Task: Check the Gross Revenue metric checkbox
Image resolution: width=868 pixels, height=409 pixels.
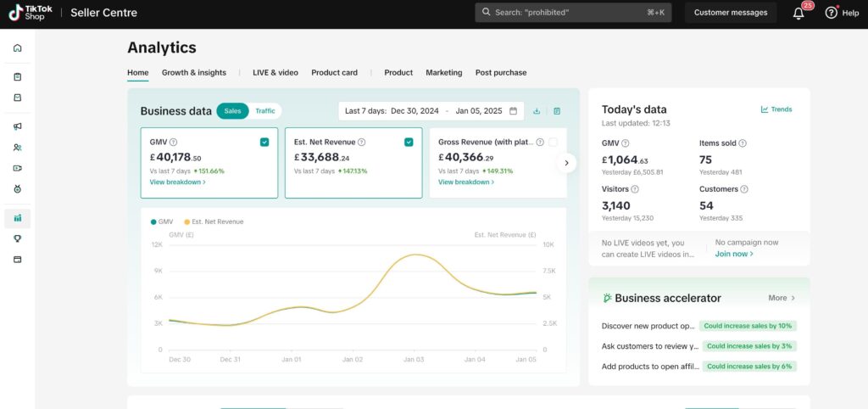Action: tap(553, 143)
